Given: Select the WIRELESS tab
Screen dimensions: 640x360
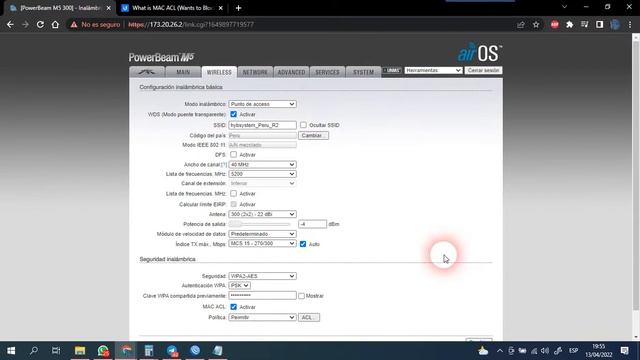Looking at the screenshot, I should pos(219,72).
